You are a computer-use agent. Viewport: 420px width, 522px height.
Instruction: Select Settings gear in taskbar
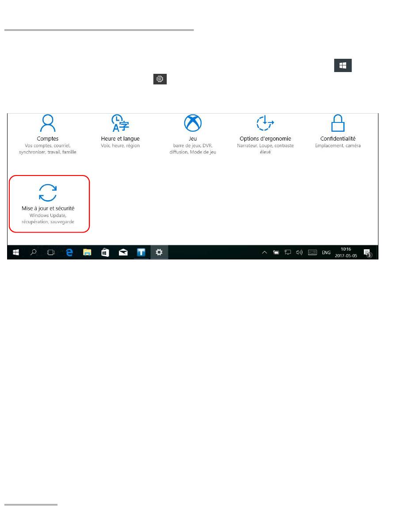pyautogui.click(x=159, y=253)
